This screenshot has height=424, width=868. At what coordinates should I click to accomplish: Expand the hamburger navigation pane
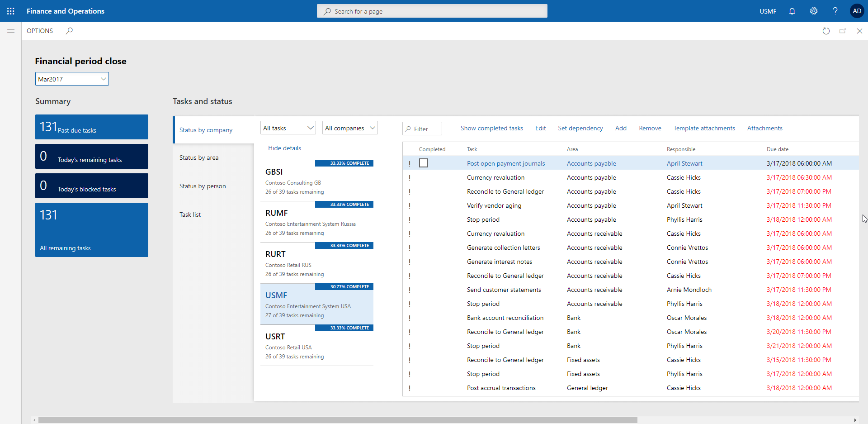(11, 31)
